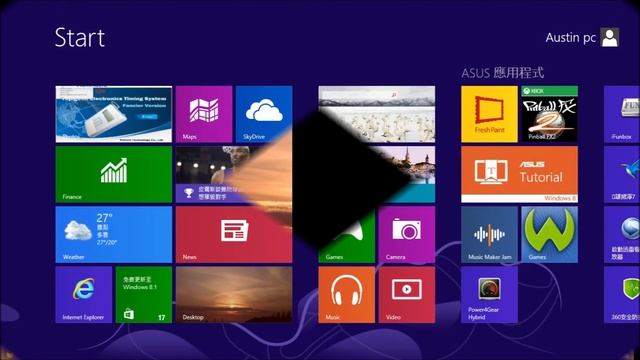The width and height of the screenshot is (640, 360).
Task: Open the Weather tile showing 27°
Action: (113, 234)
